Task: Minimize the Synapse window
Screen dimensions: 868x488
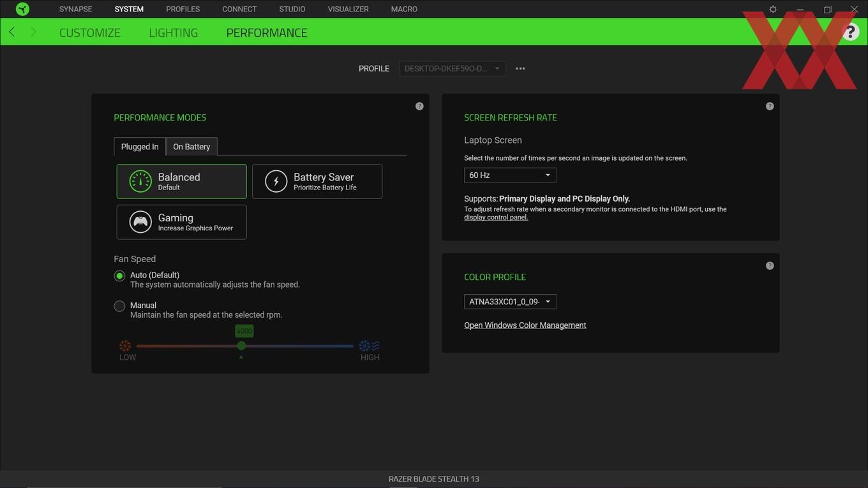Action: coord(800,10)
